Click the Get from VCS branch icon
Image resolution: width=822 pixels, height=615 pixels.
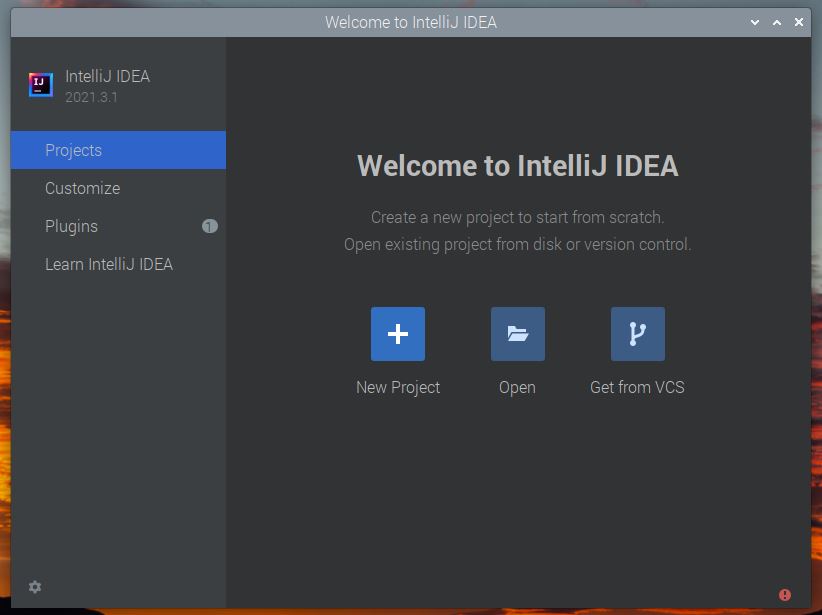coord(637,334)
